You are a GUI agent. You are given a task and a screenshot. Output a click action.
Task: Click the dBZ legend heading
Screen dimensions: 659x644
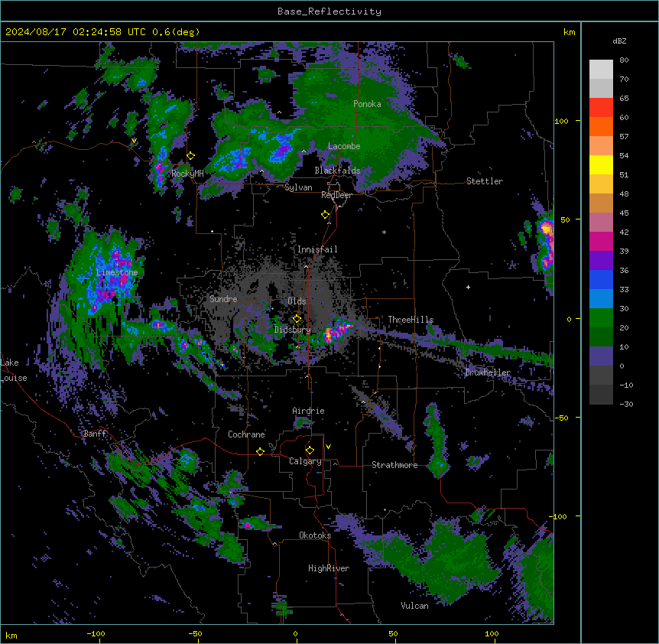pyautogui.click(x=619, y=41)
